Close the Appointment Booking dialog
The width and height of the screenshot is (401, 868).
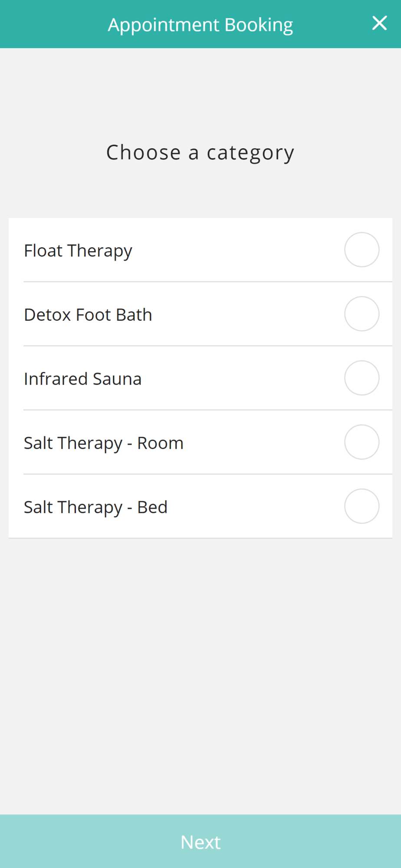pyautogui.click(x=379, y=23)
